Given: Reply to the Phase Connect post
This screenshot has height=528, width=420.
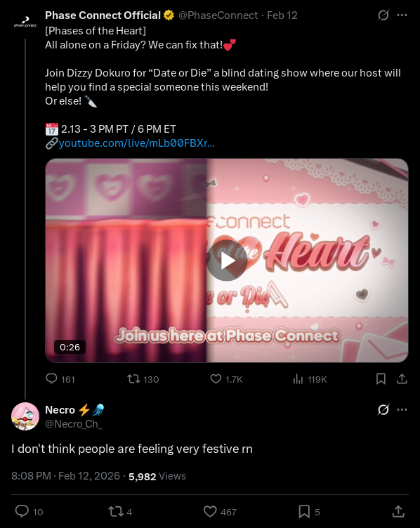Looking at the screenshot, I should [x=60, y=379].
